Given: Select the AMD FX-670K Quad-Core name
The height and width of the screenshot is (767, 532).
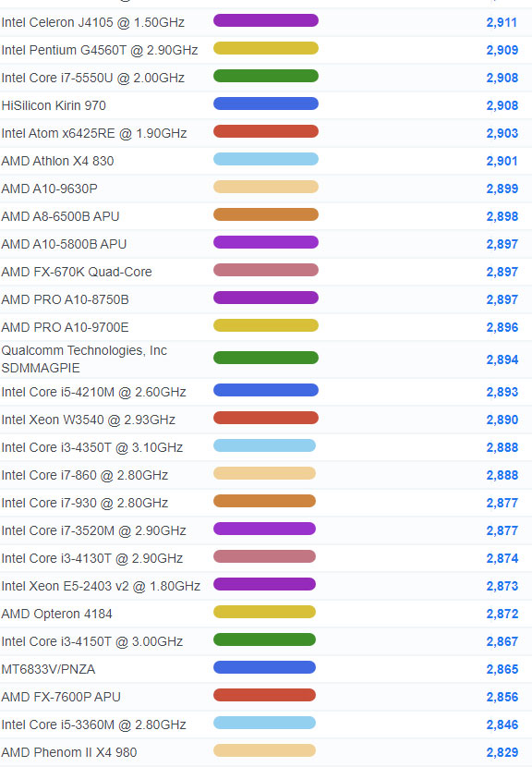Looking at the screenshot, I should pyautogui.click(x=77, y=272).
